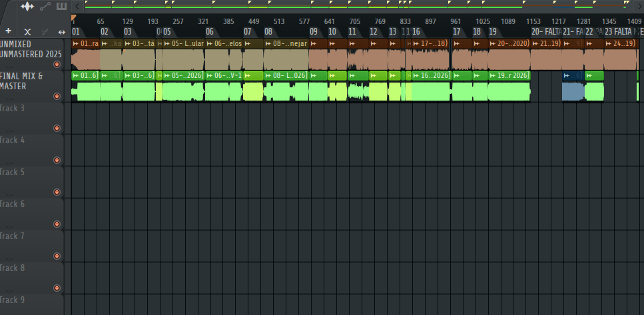
Task: Jump to timeline marker 16
Action: coord(416,31)
